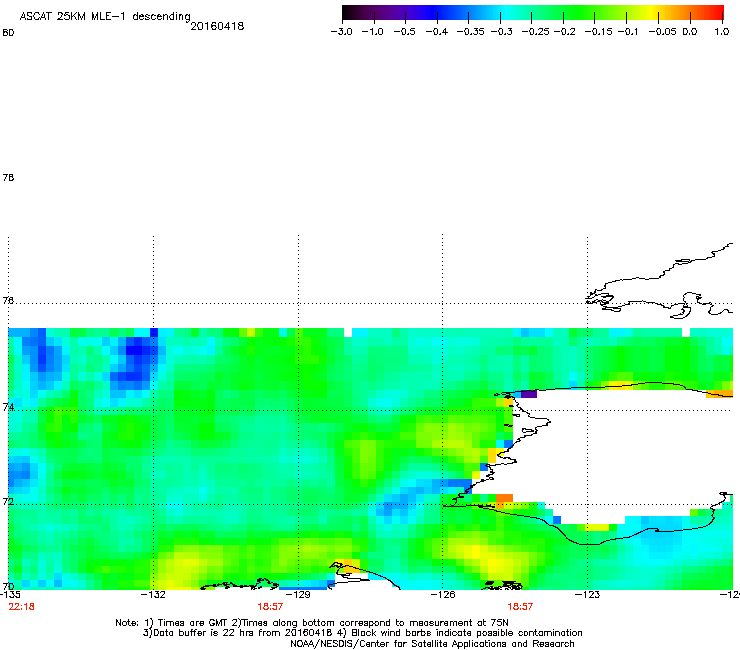740x650 pixels.
Task: Click the latitude label "74"
Action: [x=8, y=407]
